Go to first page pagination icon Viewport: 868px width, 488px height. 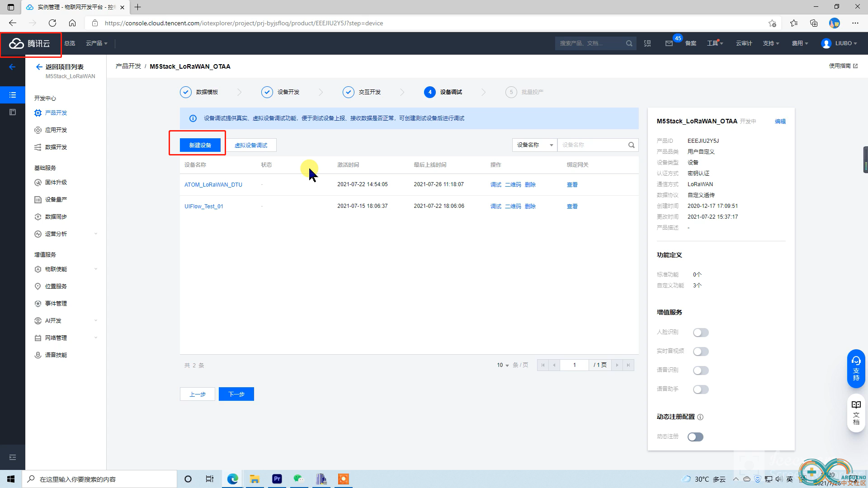pyautogui.click(x=543, y=365)
